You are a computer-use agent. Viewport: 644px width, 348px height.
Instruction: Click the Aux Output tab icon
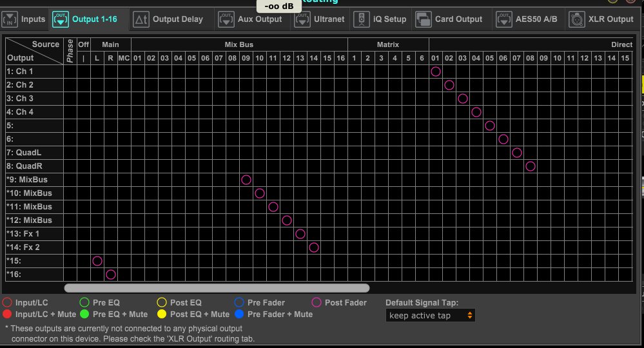[226, 19]
